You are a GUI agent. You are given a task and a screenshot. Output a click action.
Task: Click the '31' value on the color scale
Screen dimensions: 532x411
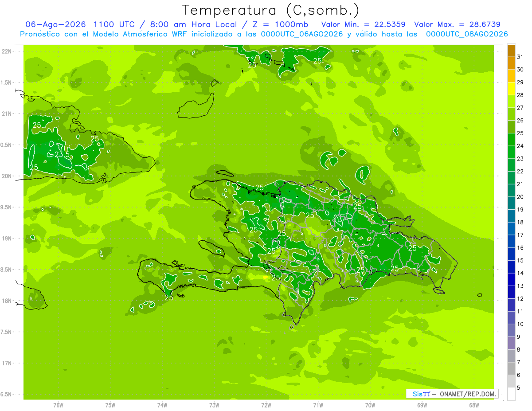pos(520,57)
